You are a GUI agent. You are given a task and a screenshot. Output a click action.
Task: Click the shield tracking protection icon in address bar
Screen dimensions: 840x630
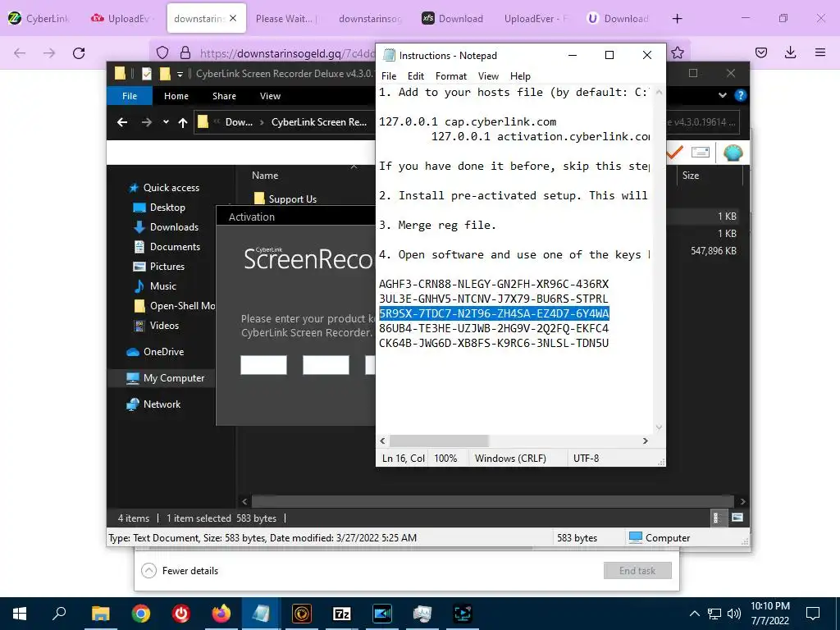(x=162, y=52)
